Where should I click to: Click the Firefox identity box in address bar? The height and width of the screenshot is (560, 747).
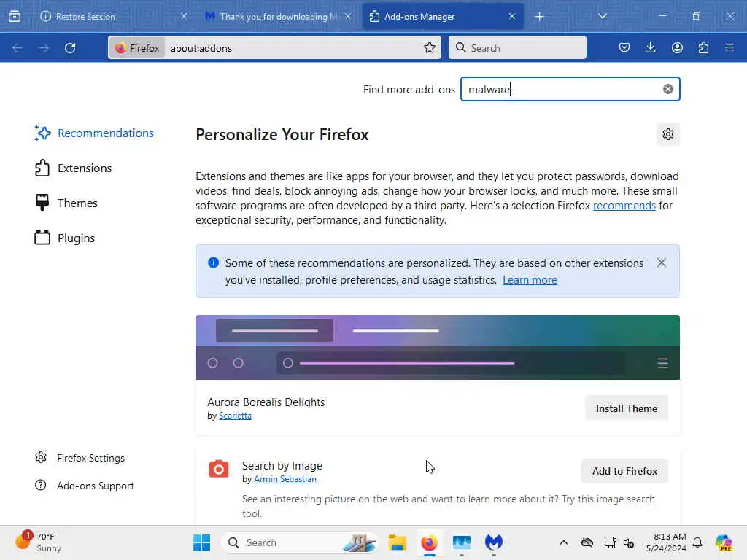pos(137,47)
